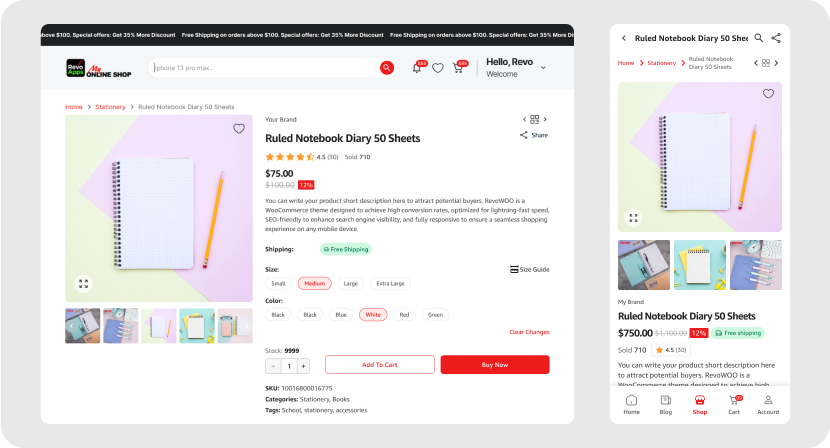Select color Green
The width and height of the screenshot is (830, 448).
point(435,315)
